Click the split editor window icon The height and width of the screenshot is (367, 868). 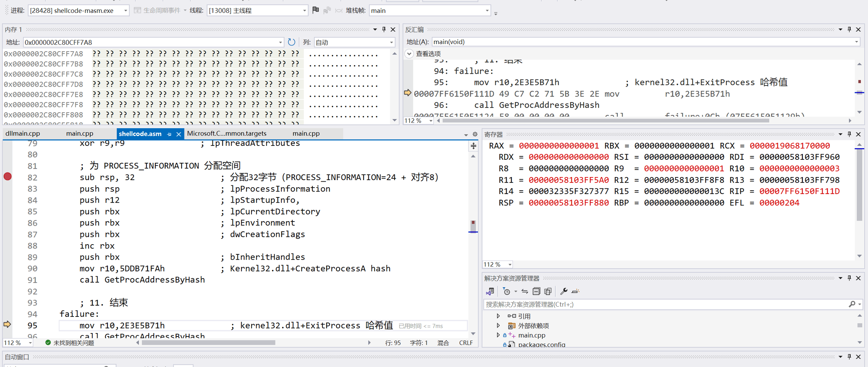tap(473, 145)
